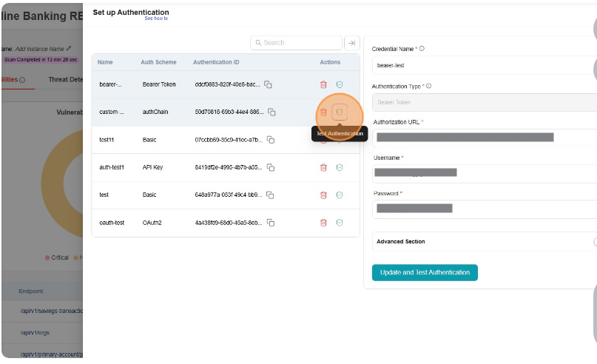Switch to the Threat Detection tab
The width and height of the screenshot is (597, 364).
point(65,80)
